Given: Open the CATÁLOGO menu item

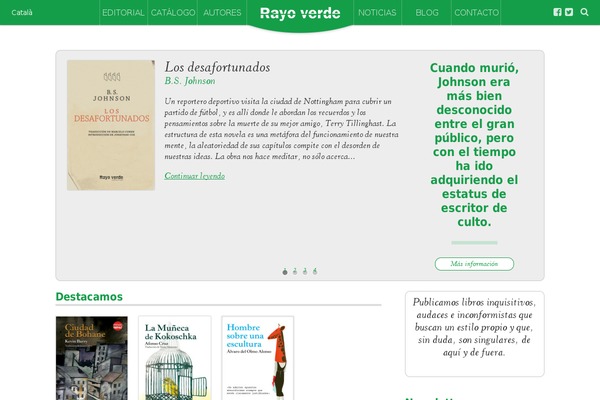Looking at the screenshot, I should [173, 13].
